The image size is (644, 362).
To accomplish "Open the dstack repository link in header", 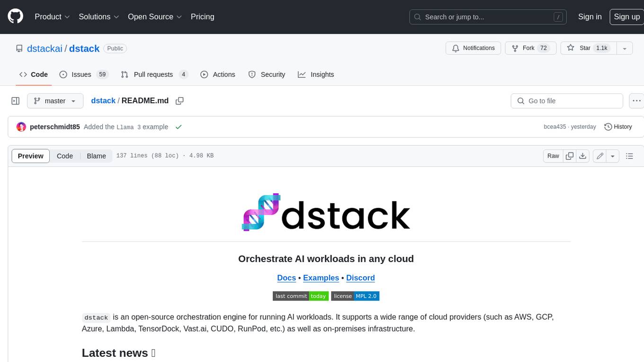I will pyautogui.click(x=84, y=48).
